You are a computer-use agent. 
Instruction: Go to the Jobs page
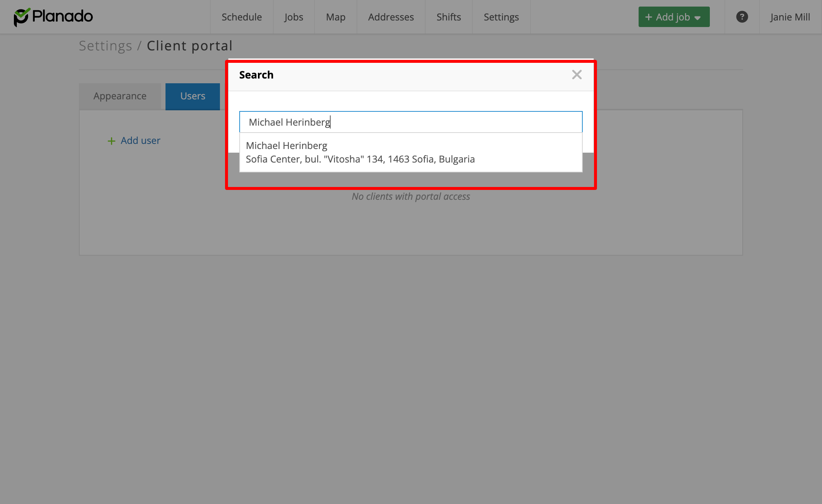(x=293, y=17)
